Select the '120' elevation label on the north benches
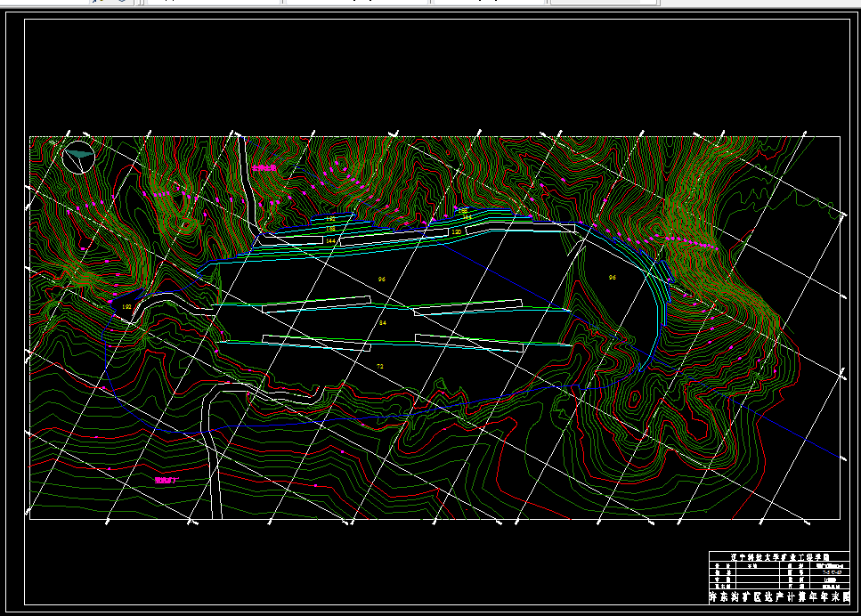 tap(456, 232)
